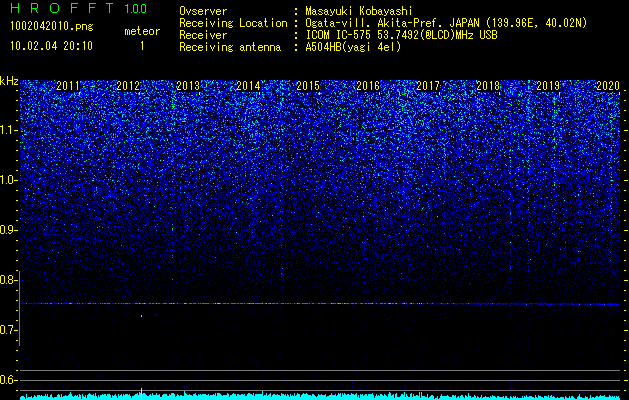Click the meteor echo dot below the carrier line
This screenshot has width=629, height=400.
142,316
